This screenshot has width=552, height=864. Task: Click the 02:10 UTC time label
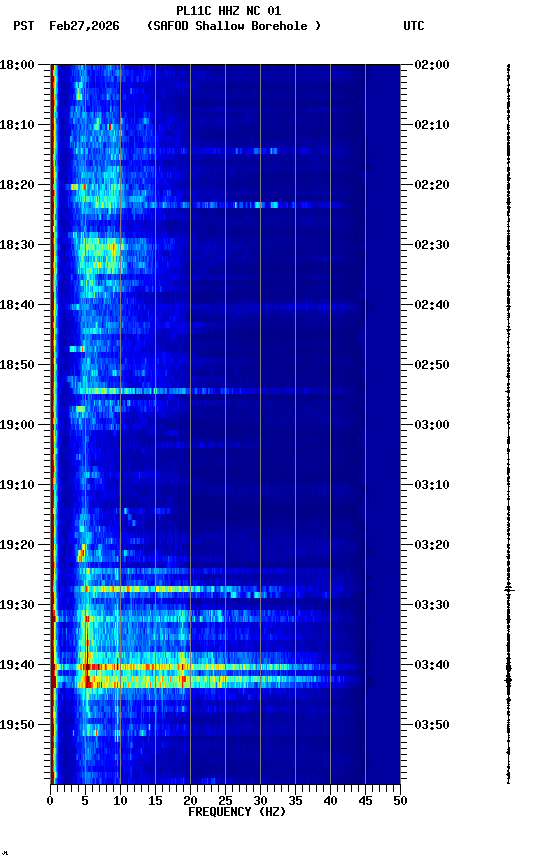432,125
